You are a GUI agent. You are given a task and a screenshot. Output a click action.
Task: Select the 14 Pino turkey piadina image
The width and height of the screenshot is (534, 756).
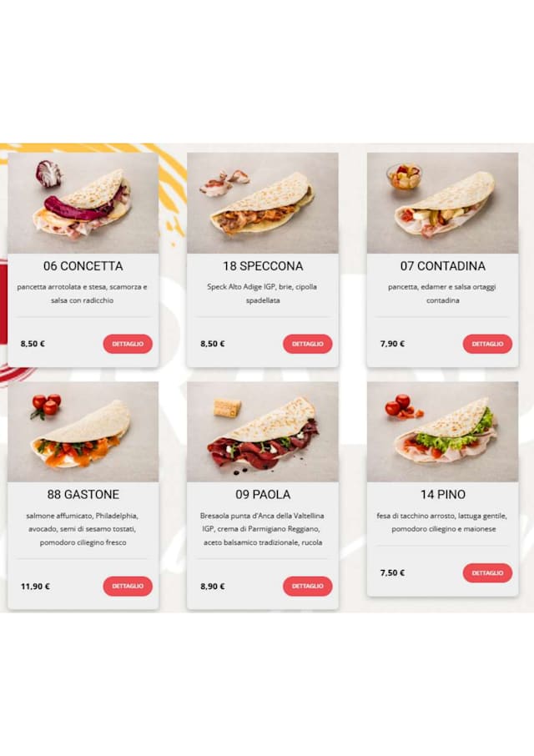(442, 431)
